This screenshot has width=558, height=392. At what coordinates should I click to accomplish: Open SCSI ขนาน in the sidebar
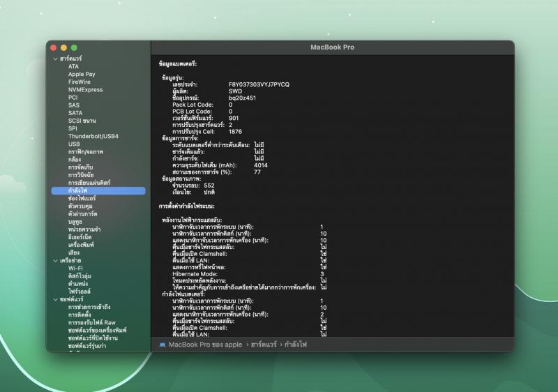(x=82, y=121)
